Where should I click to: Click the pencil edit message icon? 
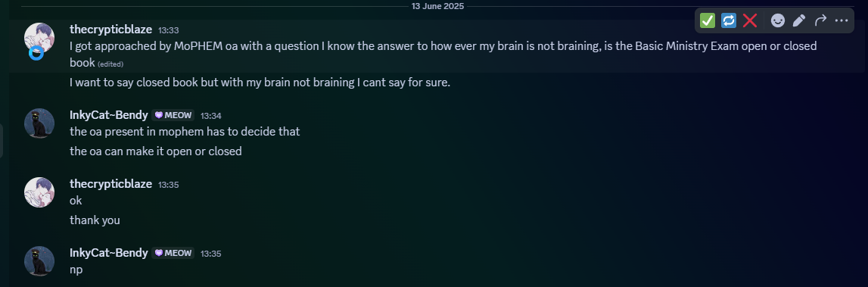[799, 20]
